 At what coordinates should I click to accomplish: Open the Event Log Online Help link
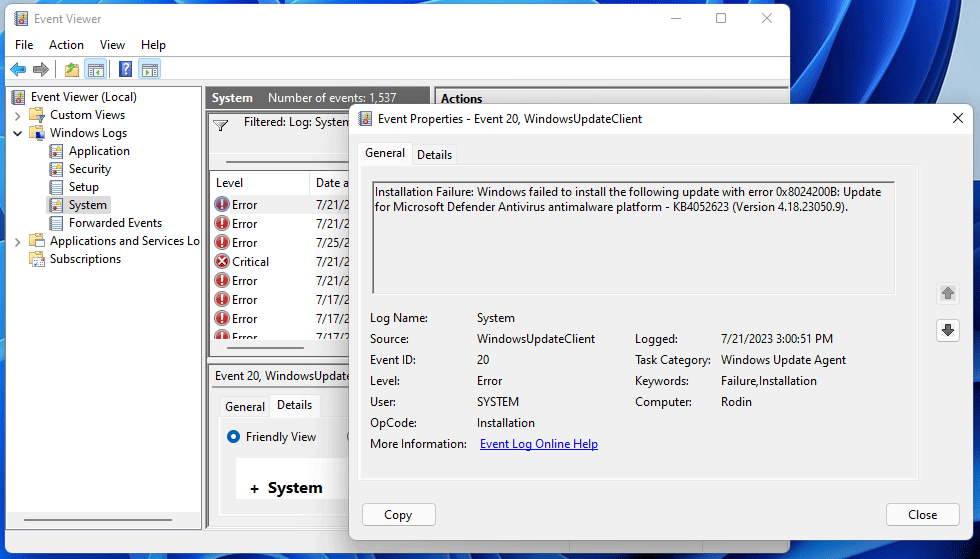tap(539, 444)
